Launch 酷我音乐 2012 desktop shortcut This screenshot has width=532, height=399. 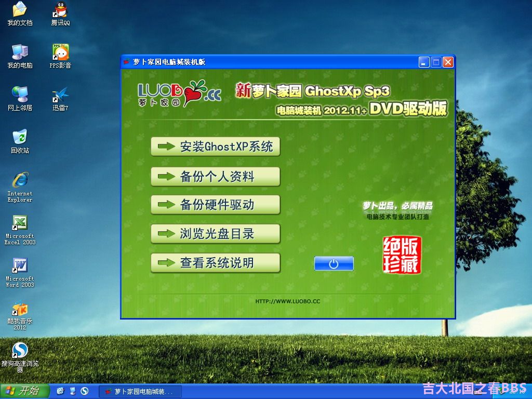pyautogui.click(x=20, y=309)
